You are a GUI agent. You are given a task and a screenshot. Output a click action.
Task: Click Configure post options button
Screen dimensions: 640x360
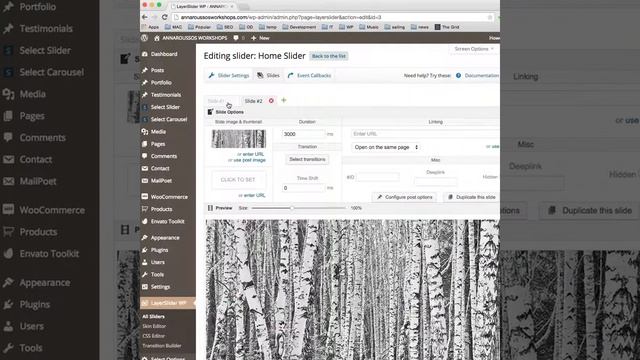(404, 197)
